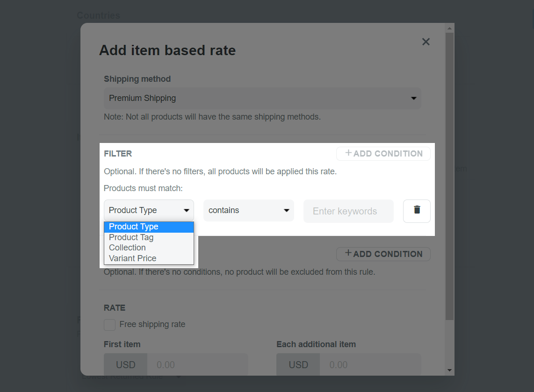Screen dimensions: 534x392
Task: Click the First item price field
Action: tap(197, 365)
